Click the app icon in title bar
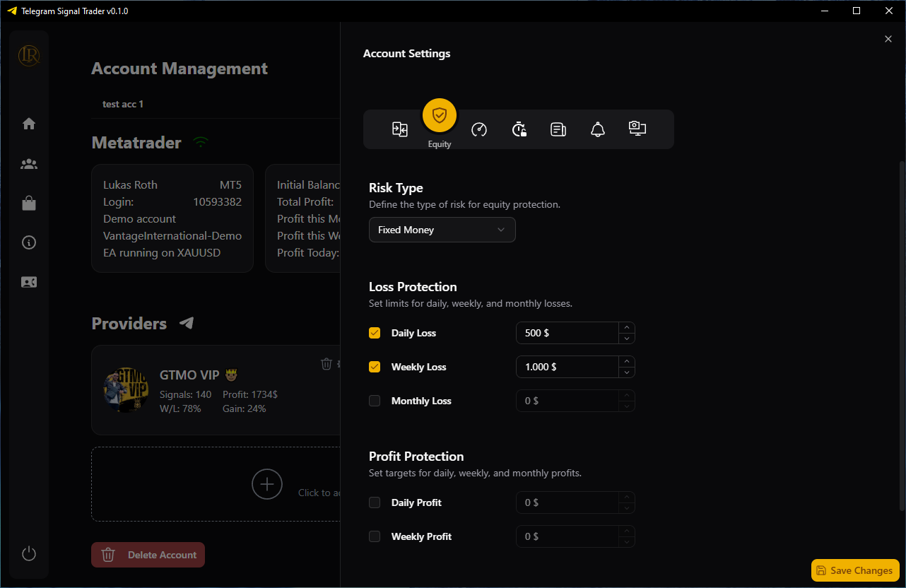The width and height of the screenshot is (906, 588). [x=11, y=11]
